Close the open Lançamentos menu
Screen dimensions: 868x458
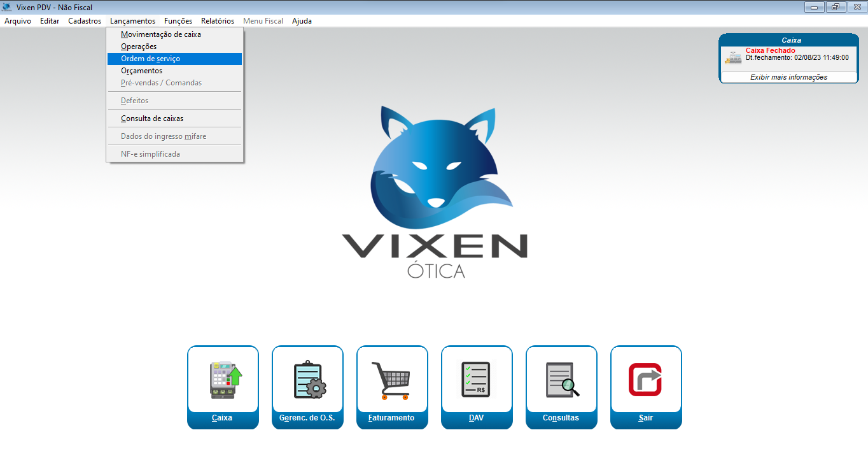click(132, 21)
